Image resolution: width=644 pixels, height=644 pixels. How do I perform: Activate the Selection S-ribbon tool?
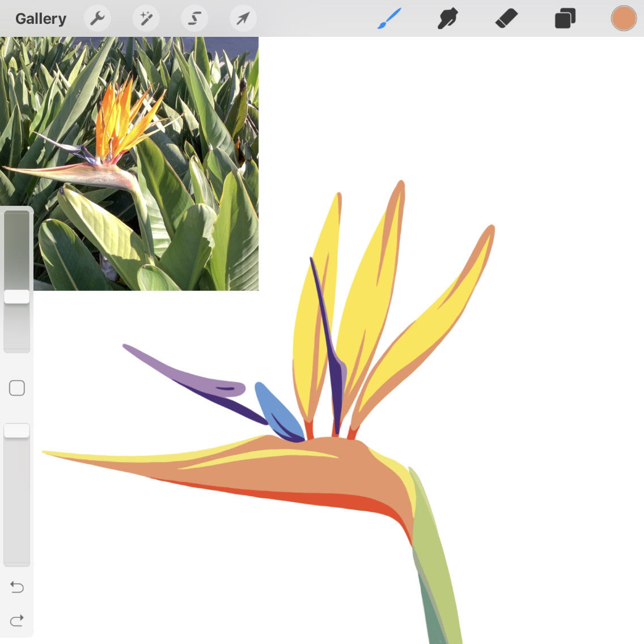click(194, 19)
